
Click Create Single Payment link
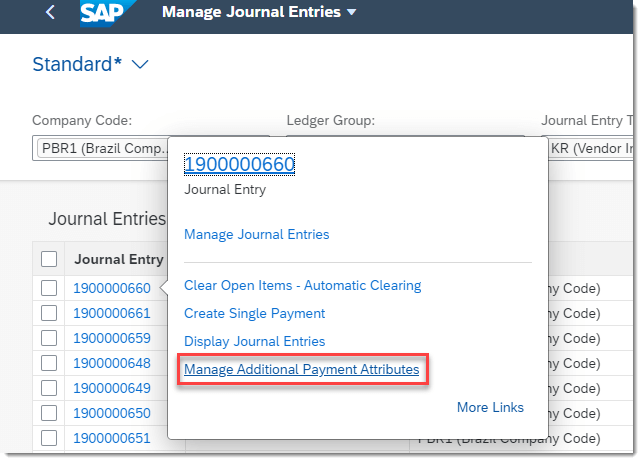click(254, 313)
